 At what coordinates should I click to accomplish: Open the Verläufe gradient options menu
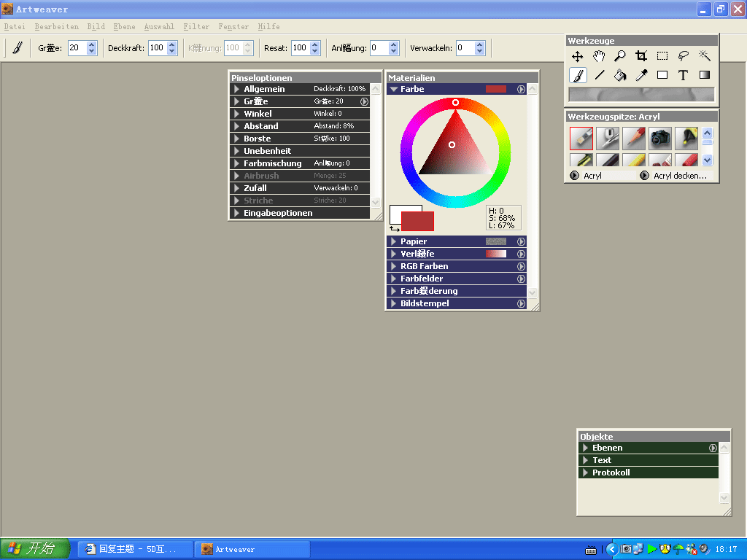pos(521,254)
